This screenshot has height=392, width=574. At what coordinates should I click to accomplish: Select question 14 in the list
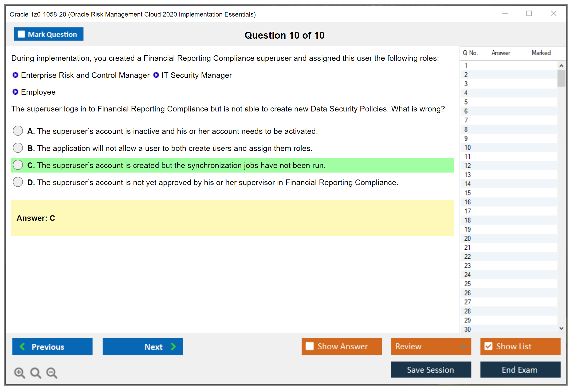coord(509,184)
